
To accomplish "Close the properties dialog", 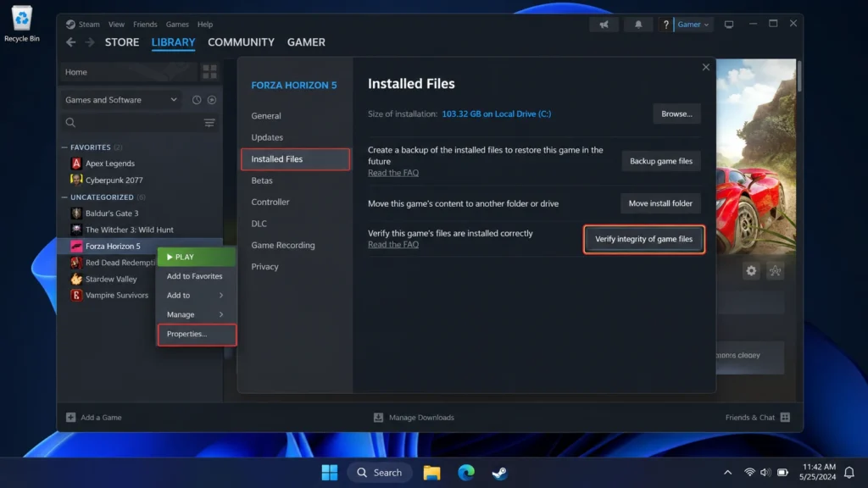I will (x=706, y=67).
